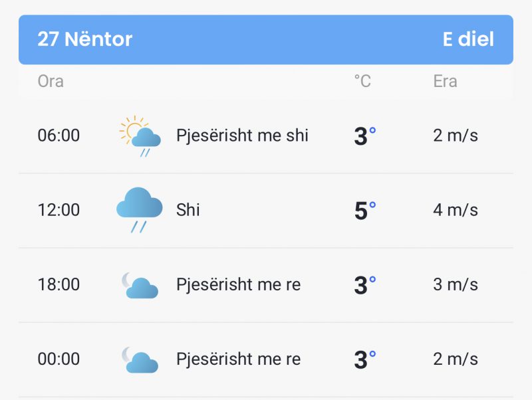Click the moon cloud icon at 18:00
Screen dimensions: 532x400
tap(140, 285)
